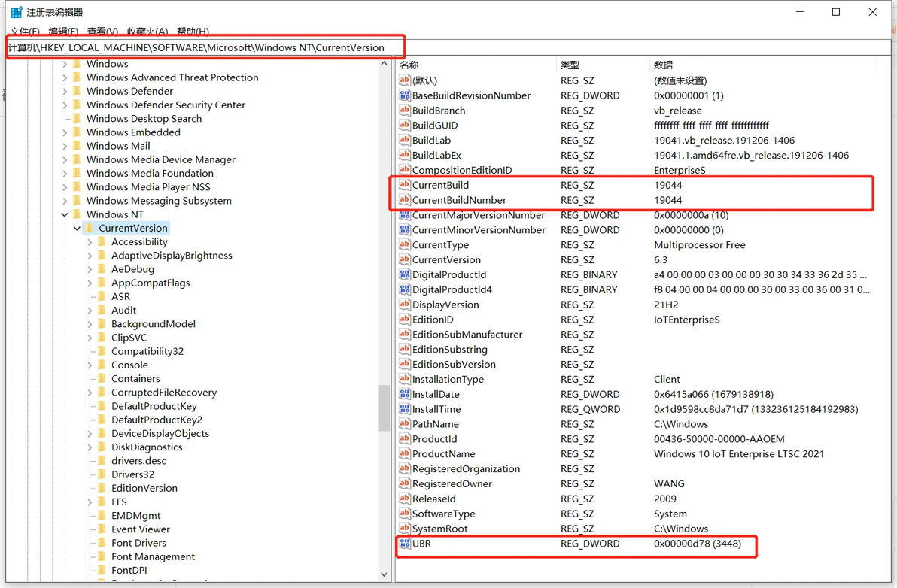Select the Event Viewer key
This screenshot has height=588, width=897.
pos(141,529)
